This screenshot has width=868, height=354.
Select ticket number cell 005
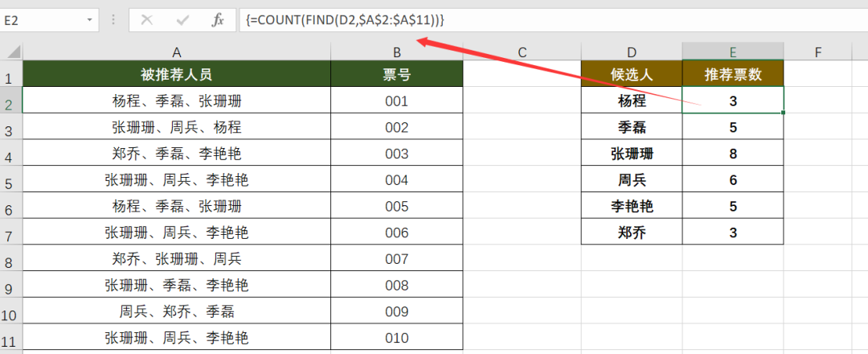pyautogui.click(x=397, y=206)
